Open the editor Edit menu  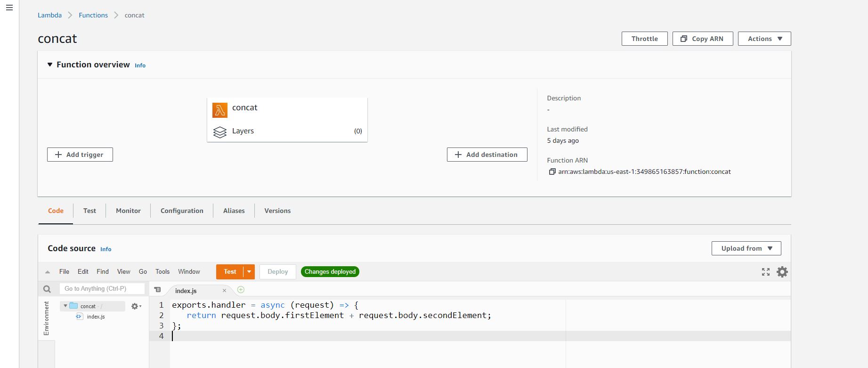(x=83, y=272)
